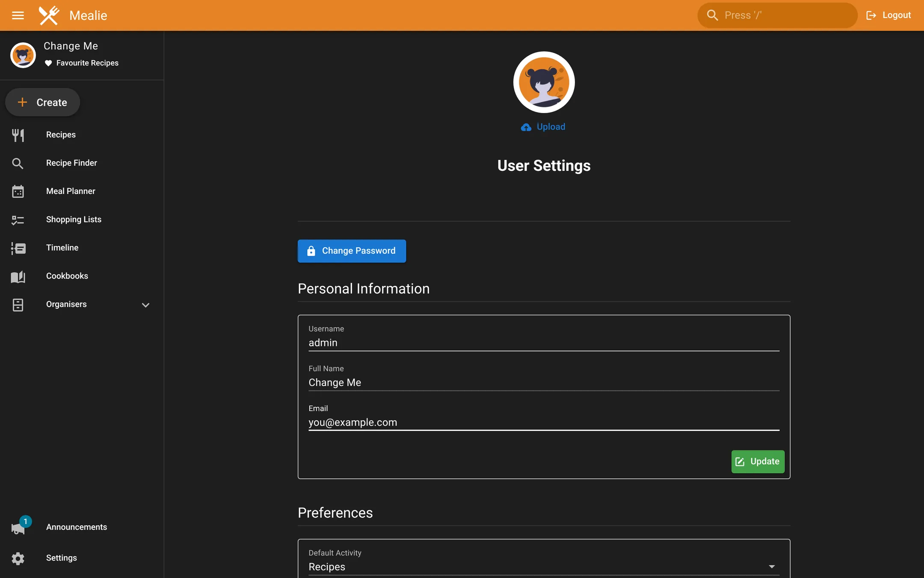This screenshot has height=578, width=924.
Task: Open Recipe Finder
Action: click(71, 163)
